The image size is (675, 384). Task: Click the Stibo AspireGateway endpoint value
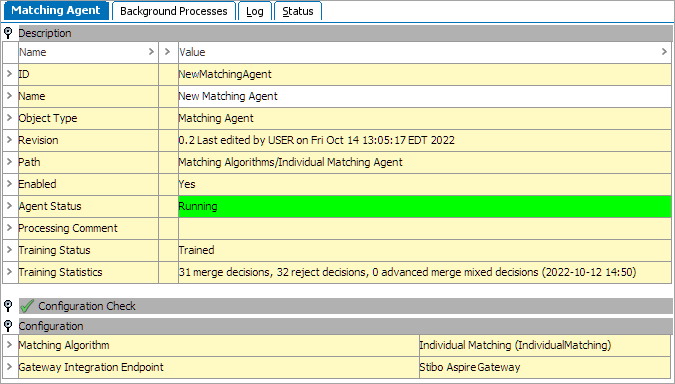click(x=470, y=367)
